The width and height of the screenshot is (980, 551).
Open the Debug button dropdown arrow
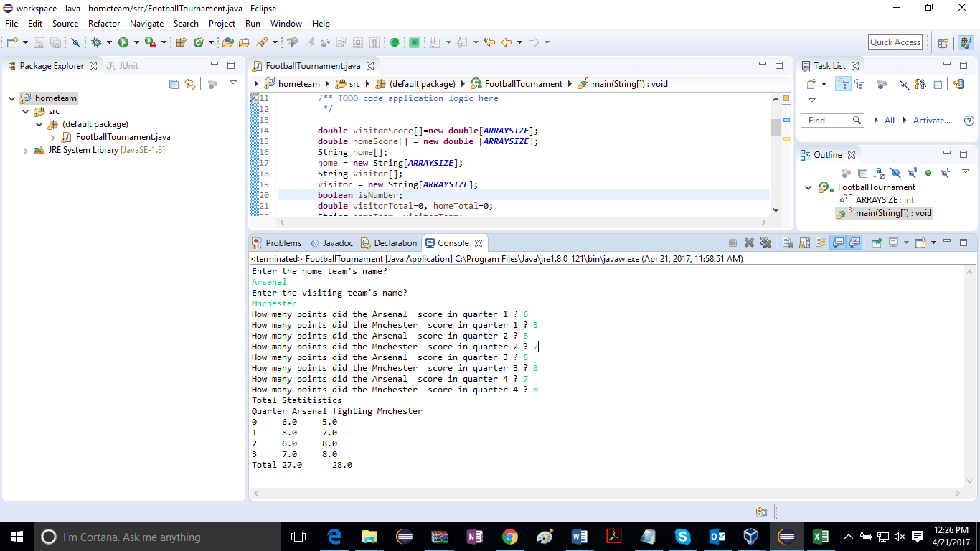(x=108, y=42)
